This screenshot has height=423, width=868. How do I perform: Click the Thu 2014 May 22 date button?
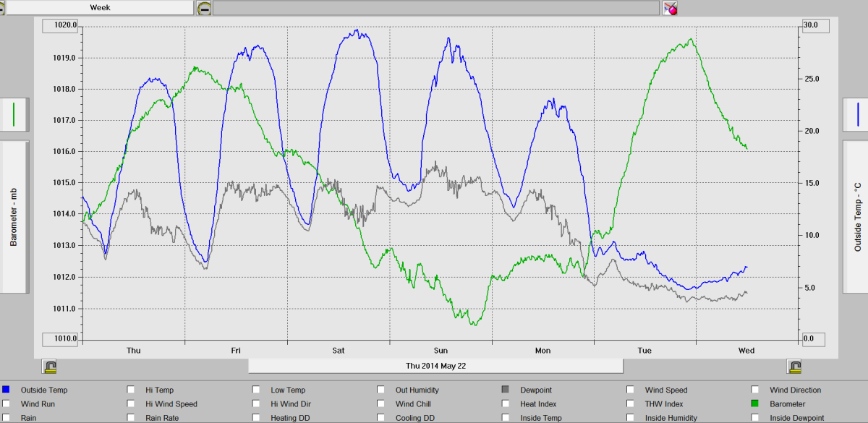pos(435,366)
